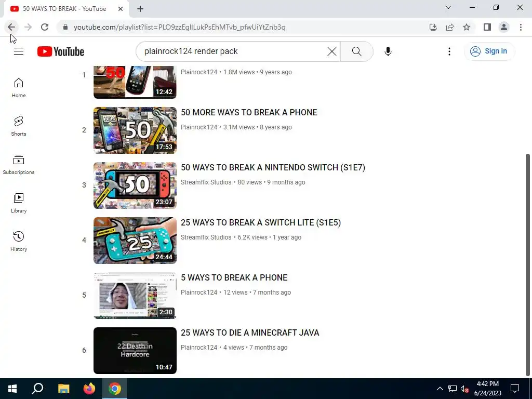Open Plainrock124 channel under 5 WAYS video
Viewport: 532px width, 399px height.
(x=199, y=292)
